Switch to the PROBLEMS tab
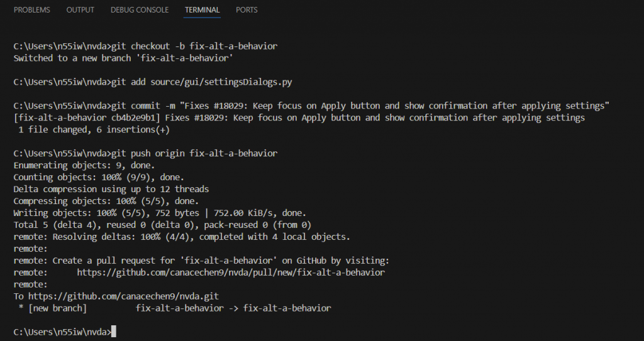 pyautogui.click(x=31, y=10)
